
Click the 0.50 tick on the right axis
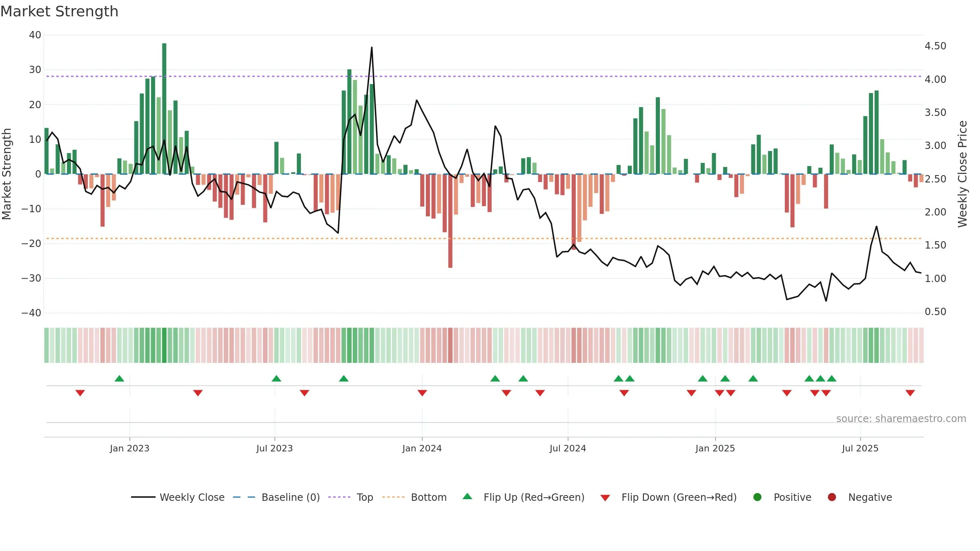[x=935, y=312]
